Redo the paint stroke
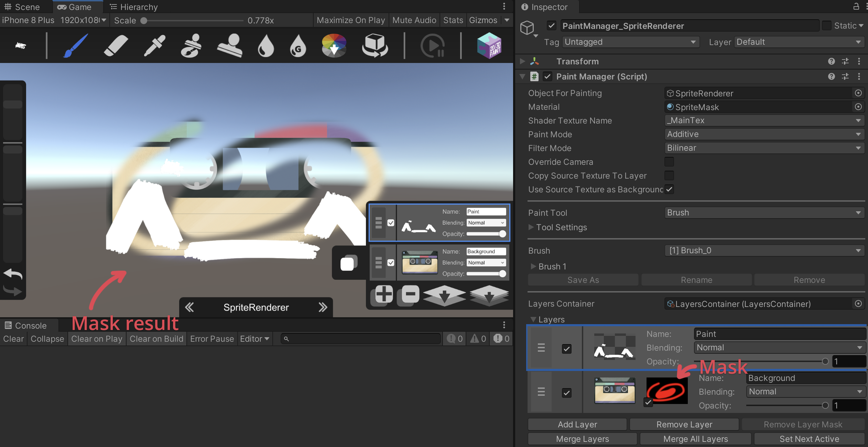This screenshot has height=447, width=868. pos(13,291)
